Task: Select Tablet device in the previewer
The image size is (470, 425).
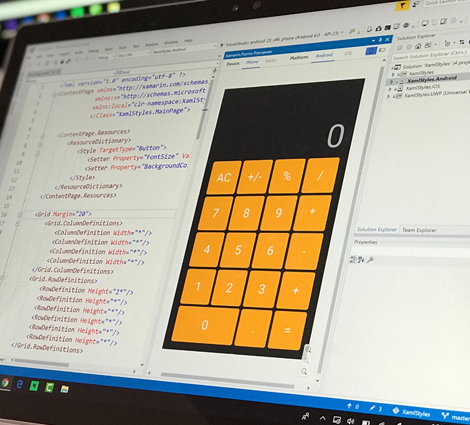Action: tap(271, 60)
